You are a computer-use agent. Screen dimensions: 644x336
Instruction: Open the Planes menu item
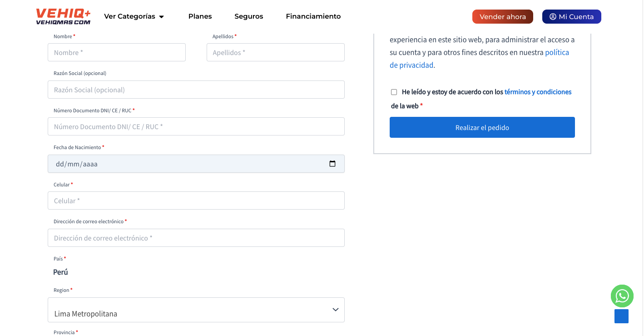(200, 16)
